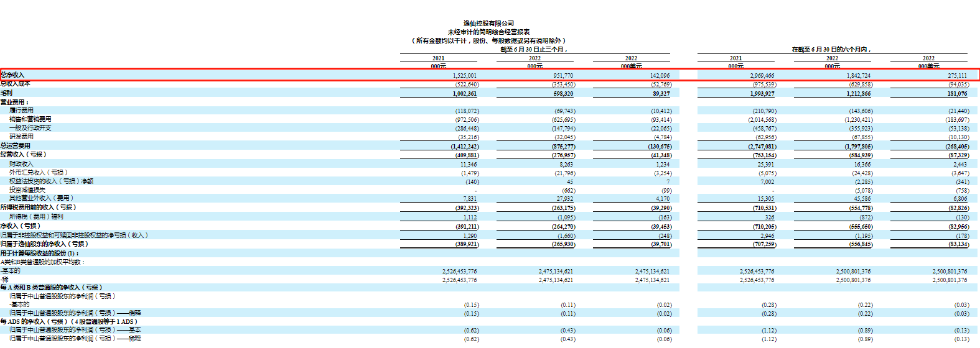This screenshot has width=980, height=348.
Task: Select the row label 净收入（亏损）
Action: (21, 226)
